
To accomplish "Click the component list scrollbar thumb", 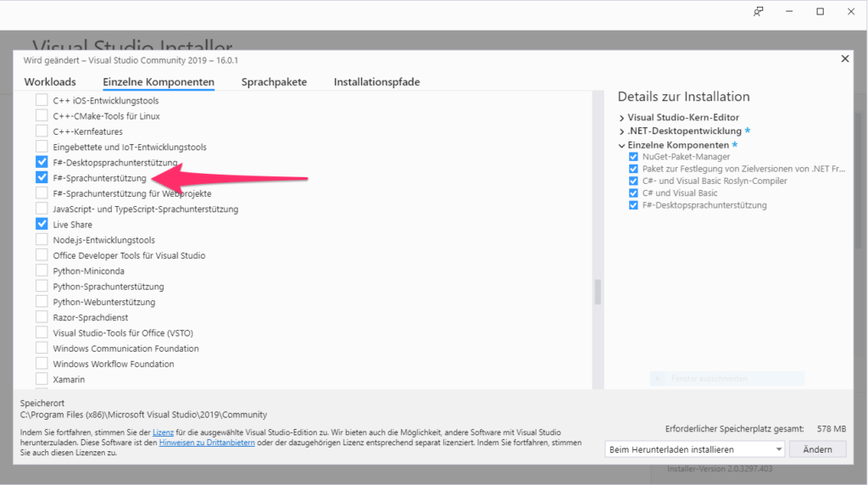I will [x=598, y=292].
